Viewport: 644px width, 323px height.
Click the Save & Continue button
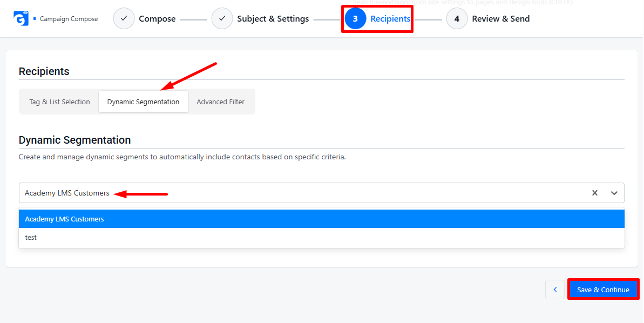tap(603, 290)
